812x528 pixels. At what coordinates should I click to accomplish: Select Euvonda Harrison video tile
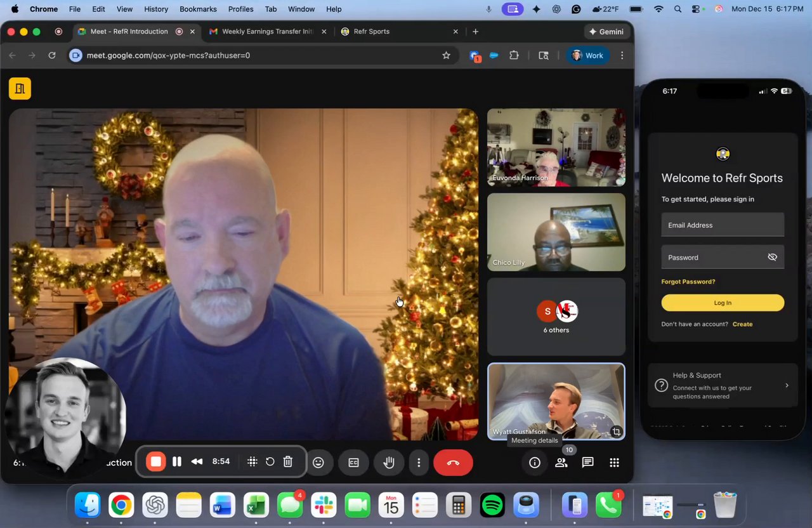click(556, 147)
